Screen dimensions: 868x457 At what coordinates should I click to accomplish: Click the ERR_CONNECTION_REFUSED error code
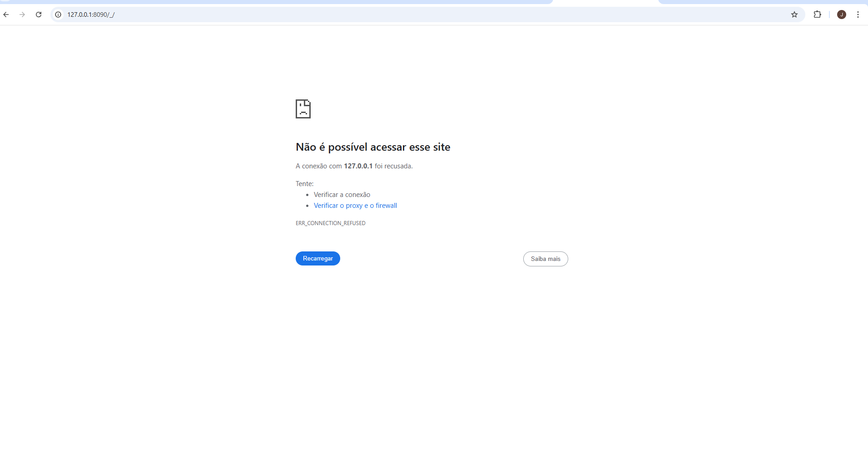[x=330, y=223]
